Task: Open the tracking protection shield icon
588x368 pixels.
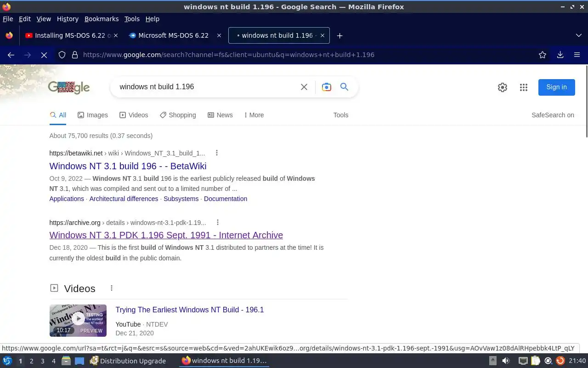Action: click(62, 55)
